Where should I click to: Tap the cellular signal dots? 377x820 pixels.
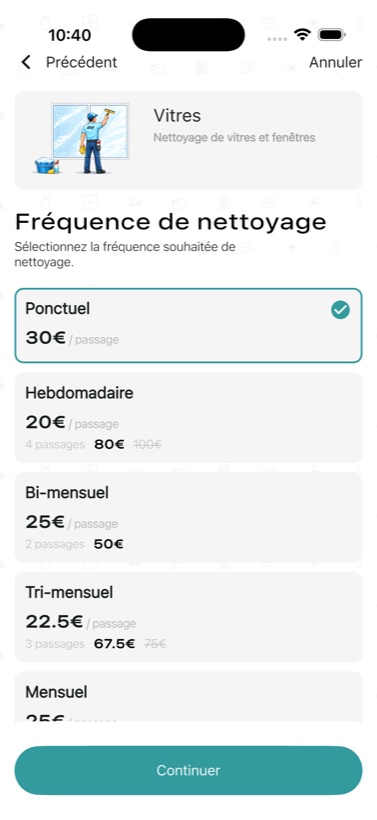tap(277, 38)
